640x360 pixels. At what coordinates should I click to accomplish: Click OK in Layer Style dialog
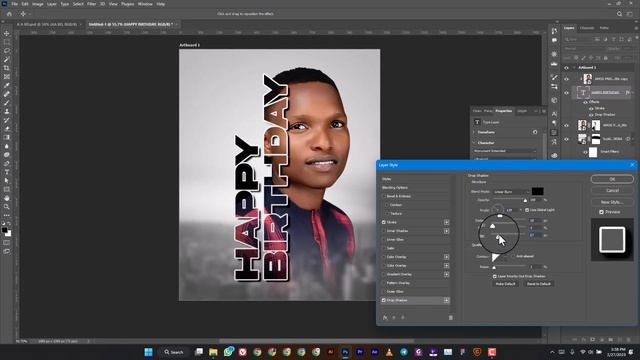612,179
